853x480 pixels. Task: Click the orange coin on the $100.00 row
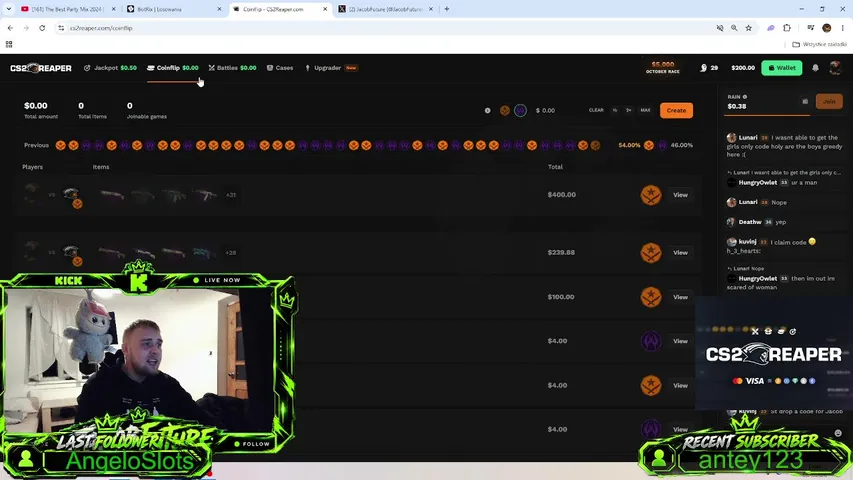[x=651, y=297]
